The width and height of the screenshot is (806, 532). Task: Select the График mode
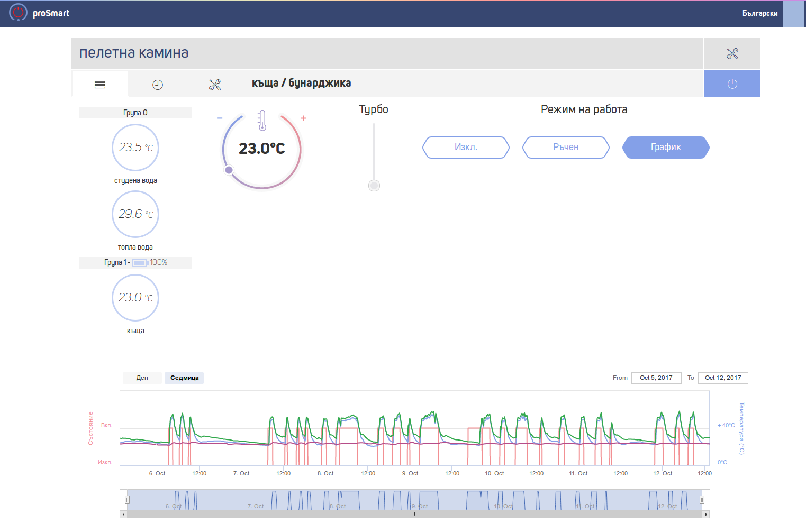coord(666,148)
